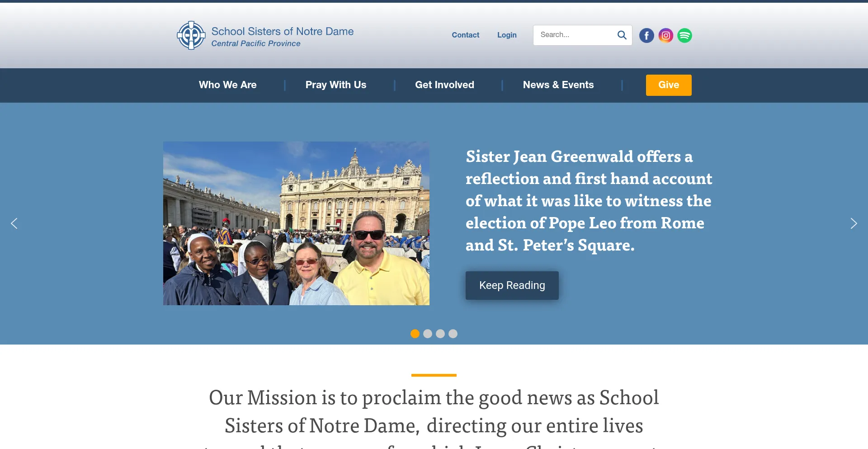This screenshot has height=449, width=868.
Task: Open the Instagram profile icon
Action: 665,35
